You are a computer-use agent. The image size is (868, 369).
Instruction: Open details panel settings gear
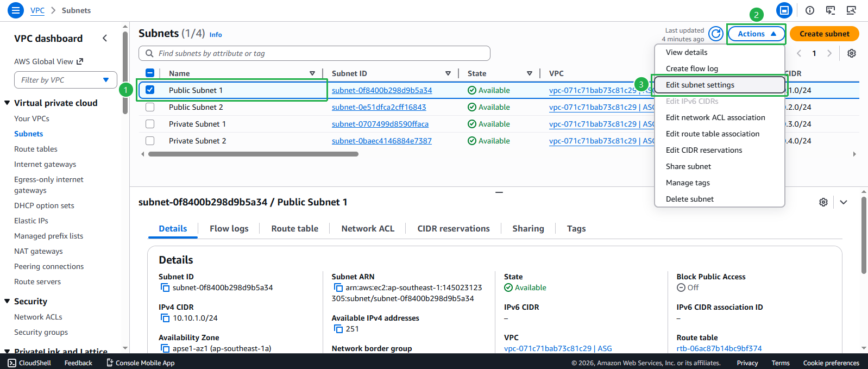(823, 202)
